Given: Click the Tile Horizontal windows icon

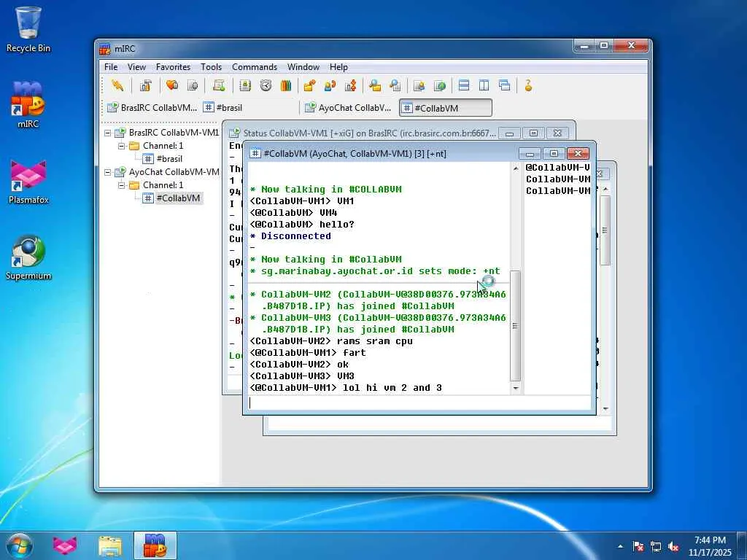Looking at the screenshot, I should coord(463,86).
